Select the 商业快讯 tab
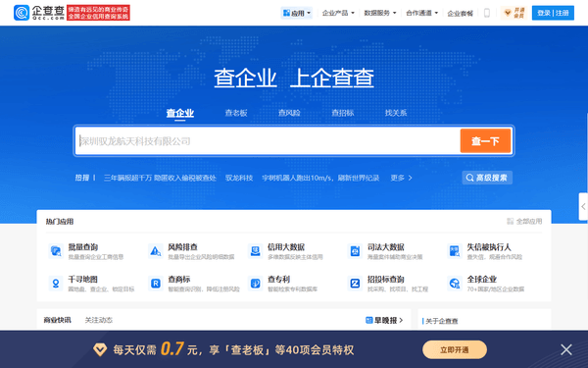The image size is (588, 368). [x=57, y=320]
